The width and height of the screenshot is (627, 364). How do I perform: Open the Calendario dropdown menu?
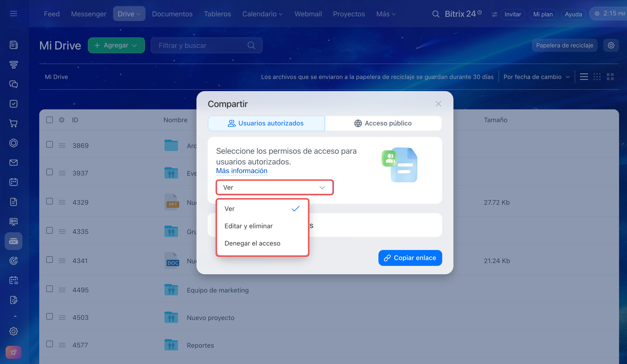[263, 14]
